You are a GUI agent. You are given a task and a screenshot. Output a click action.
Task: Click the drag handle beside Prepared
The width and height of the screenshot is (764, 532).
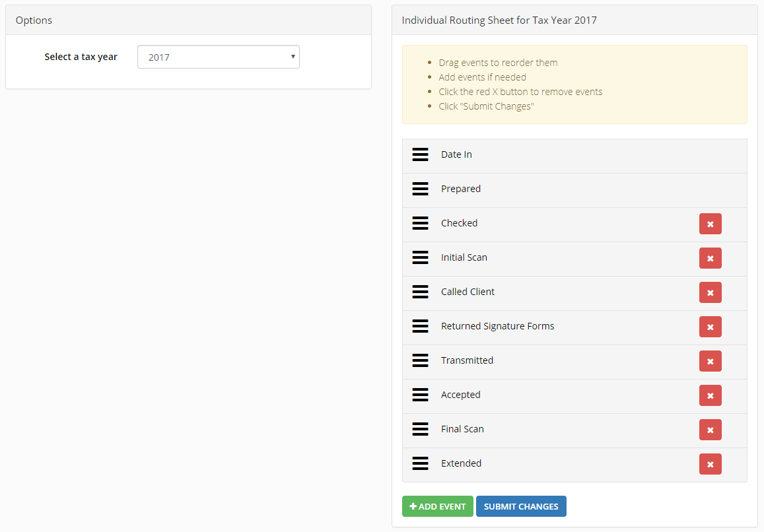pyautogui.click(x=420, y=189)
